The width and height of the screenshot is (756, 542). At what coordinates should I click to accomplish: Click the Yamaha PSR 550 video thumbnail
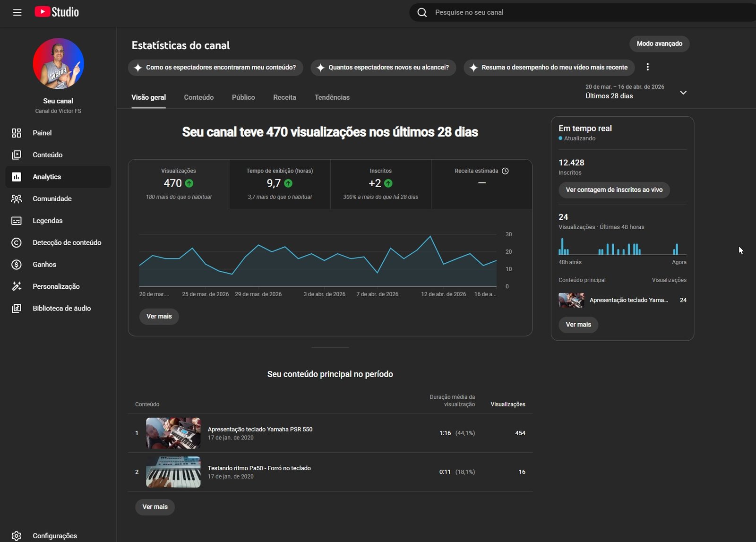173,433
